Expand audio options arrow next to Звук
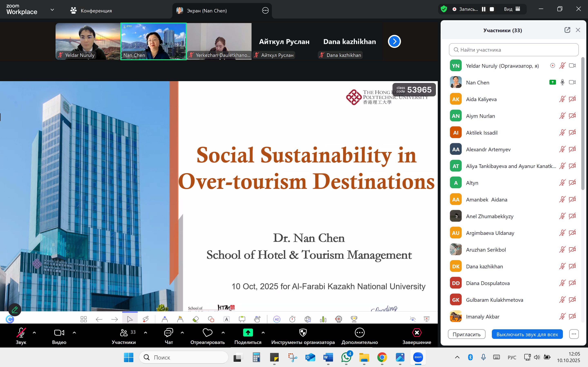The image size is (588, 367). point(34,333)
